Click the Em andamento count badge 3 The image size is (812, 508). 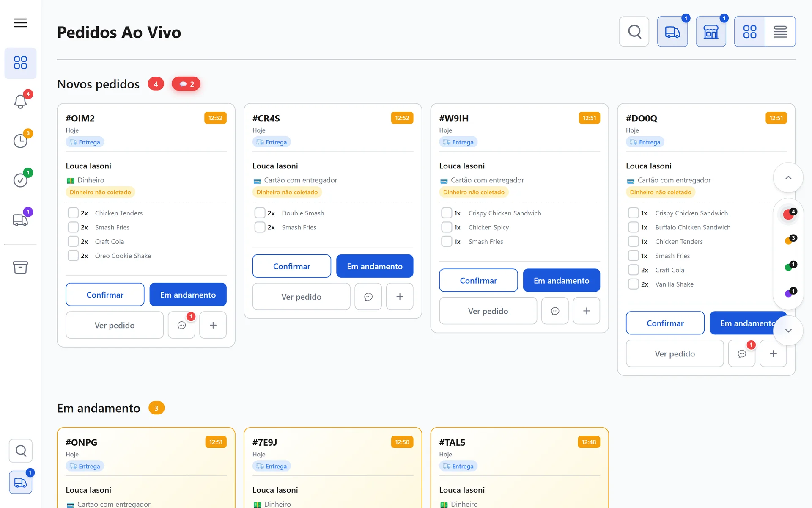click(156, 408)
